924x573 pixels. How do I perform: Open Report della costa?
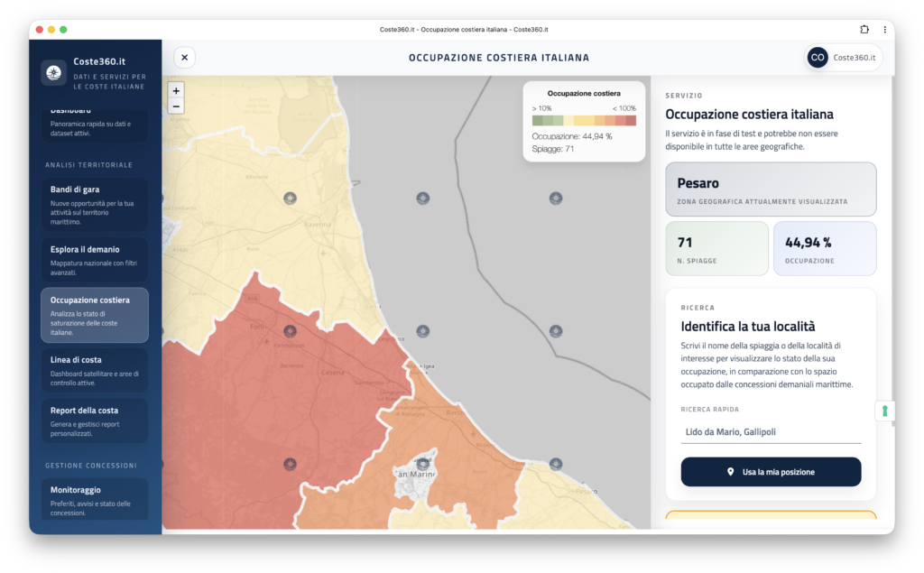pyautogui.click(x=94, y=421)
